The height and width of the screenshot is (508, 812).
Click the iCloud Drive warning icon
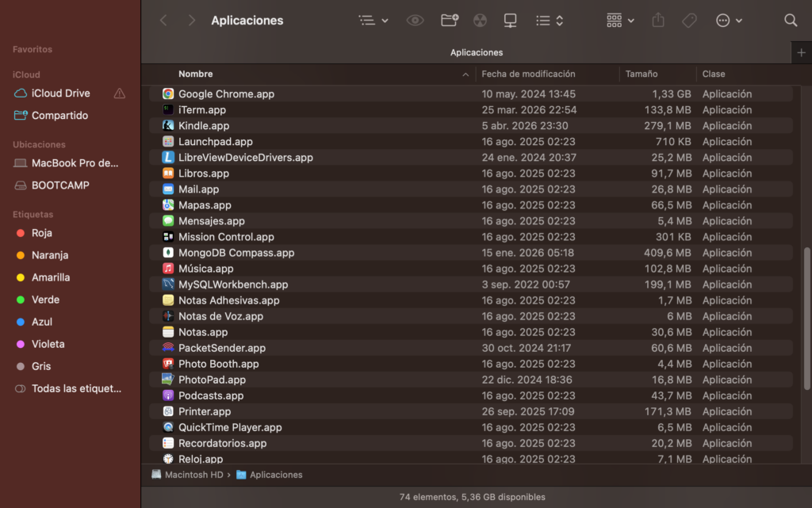[x=120, y=94]
